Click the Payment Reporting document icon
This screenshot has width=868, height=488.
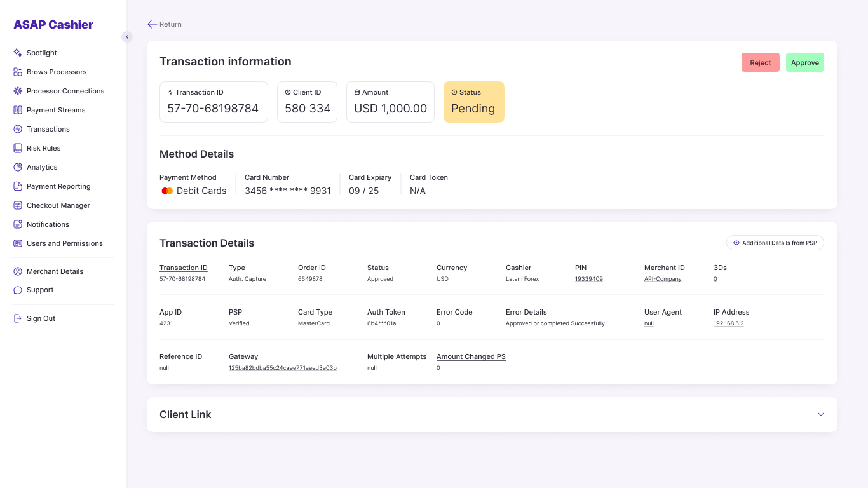point(18,186)
